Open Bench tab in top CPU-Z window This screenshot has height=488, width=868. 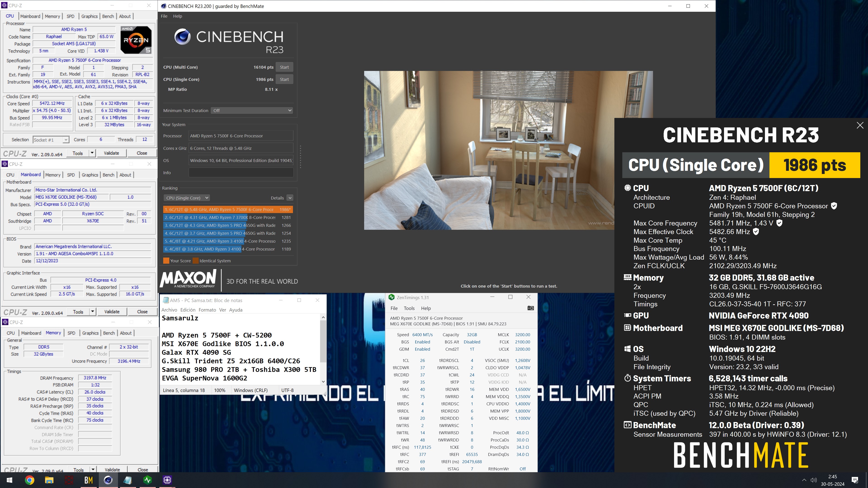[108, 16]
